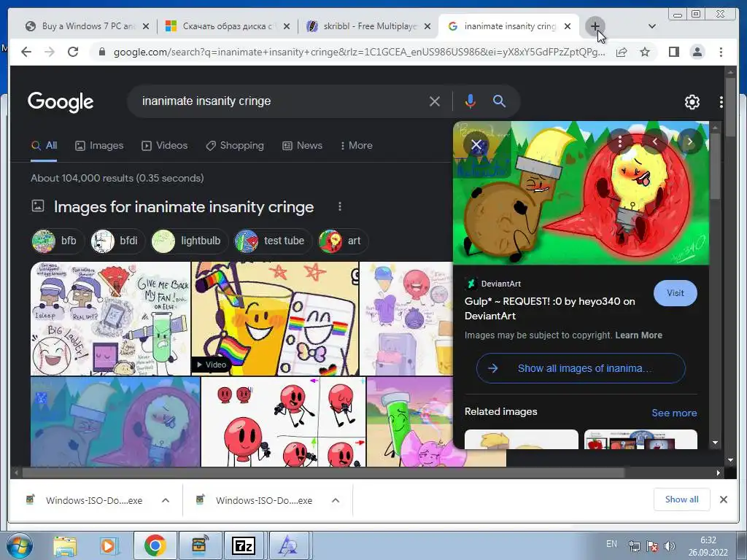Expand the tab search dropdown

(x=652, y=26)
